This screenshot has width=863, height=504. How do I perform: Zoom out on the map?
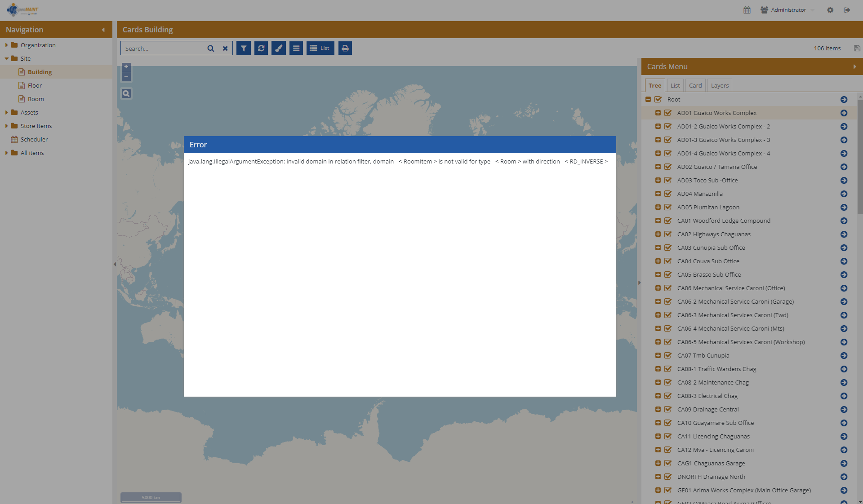pos(126,77)
